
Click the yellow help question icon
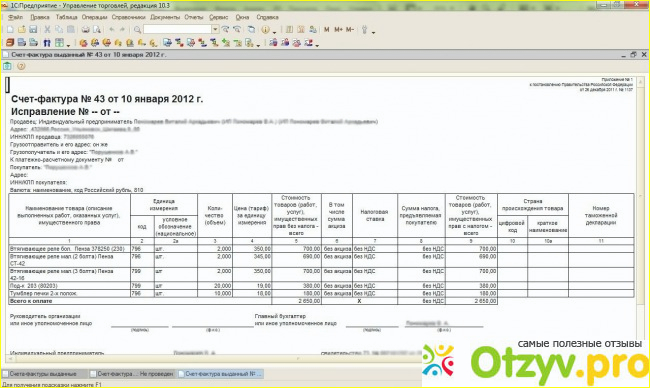click(x=21, y=66)
